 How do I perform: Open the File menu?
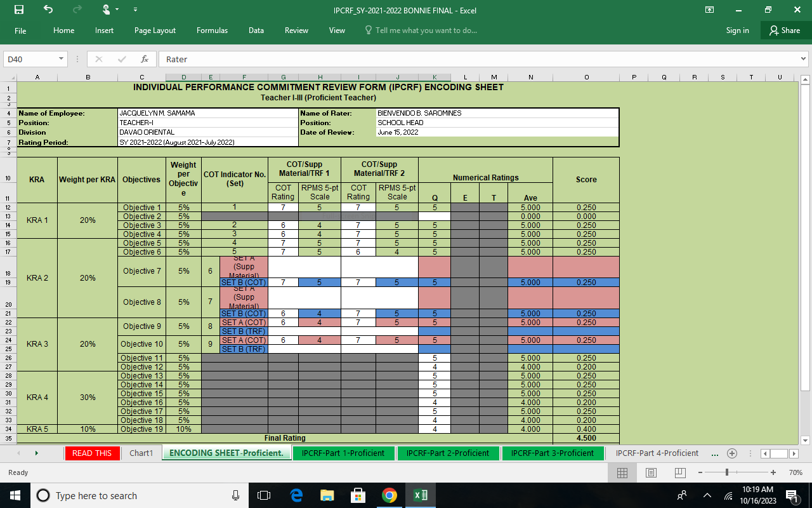(x=20, y=30)
